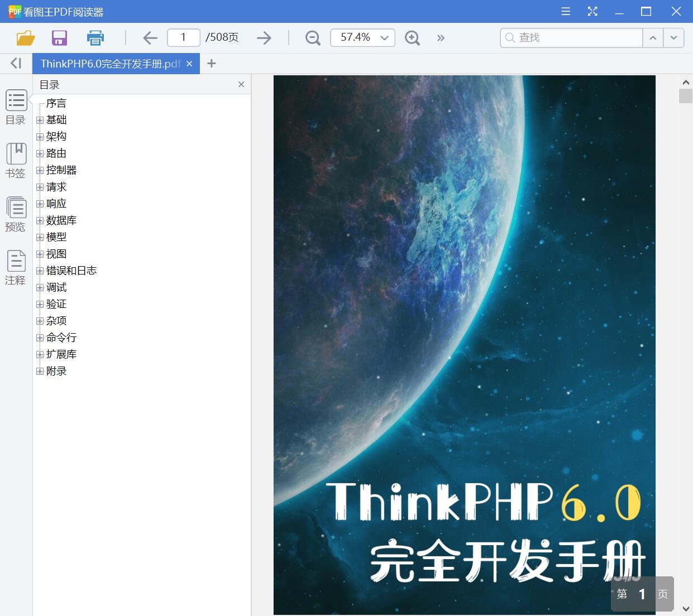
Task: Open a new tab with the plus button
Action: pos(211,63)
